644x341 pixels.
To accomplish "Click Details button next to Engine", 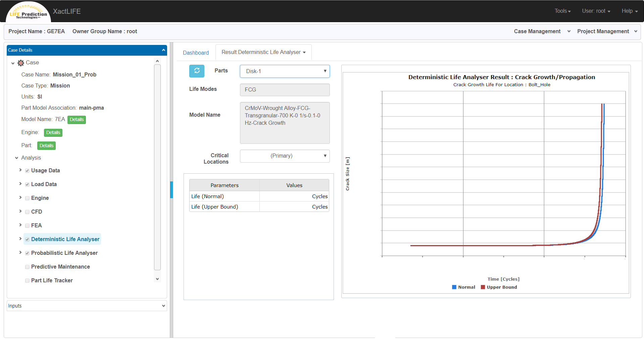I will coord(53,133).
